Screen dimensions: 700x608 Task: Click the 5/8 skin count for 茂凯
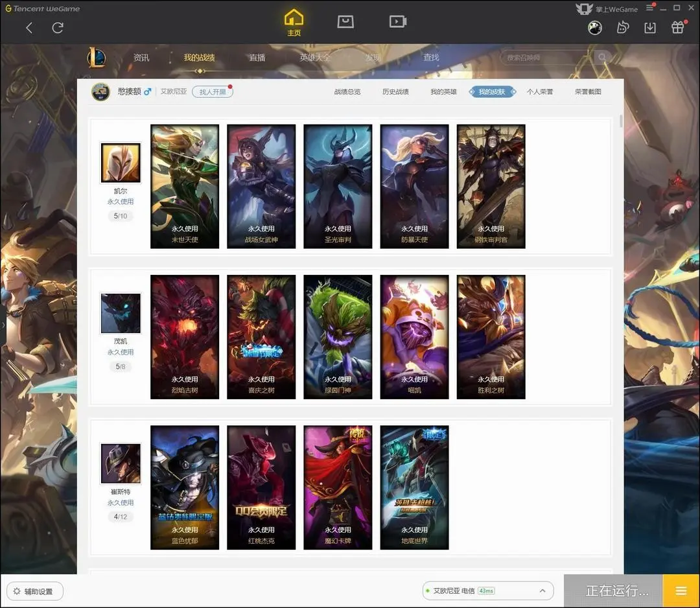pyautogui.click(x=121, y=366)
